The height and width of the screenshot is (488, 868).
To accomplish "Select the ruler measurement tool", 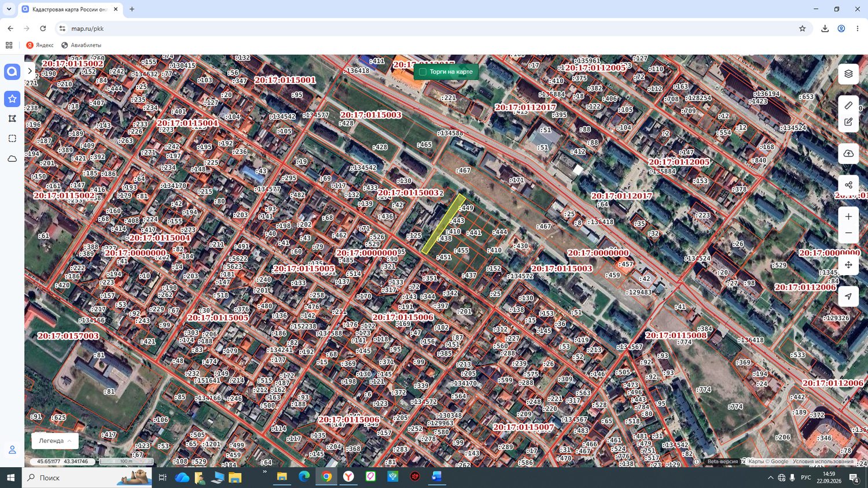I will click(848, 105).
